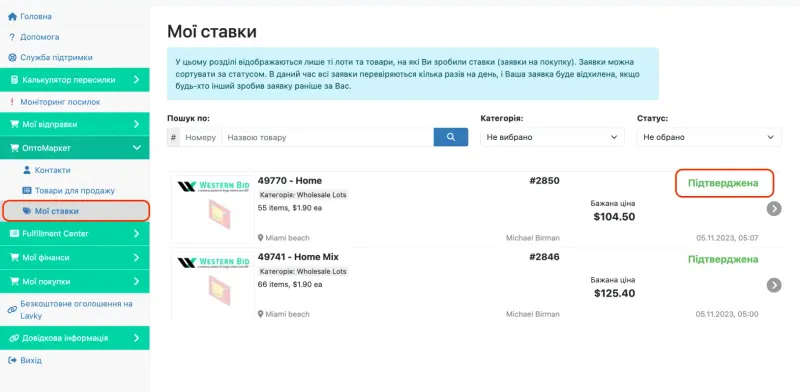Screen dimensions: 800x392
Task: Expand Довідкова інформація chevron
Action: [136, 338]
